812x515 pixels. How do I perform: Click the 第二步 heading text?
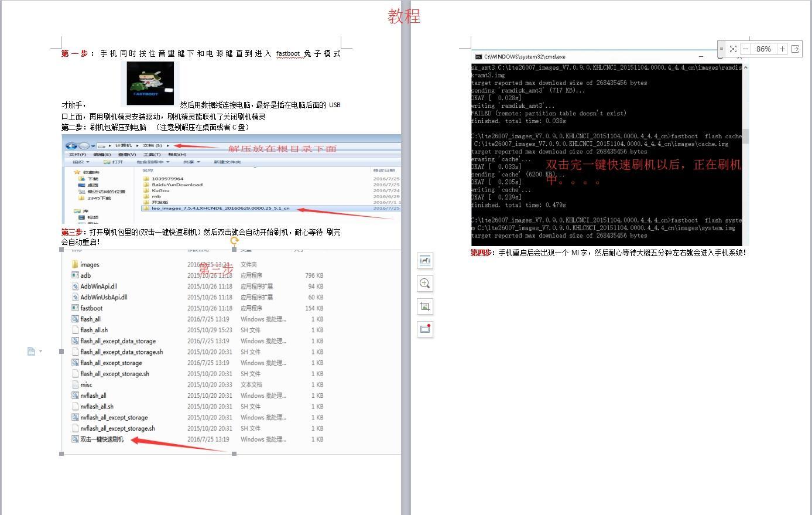pos(73,127)
